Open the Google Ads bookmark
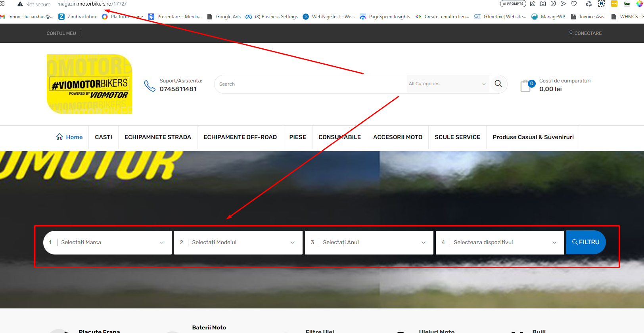Image resolution: width=644 pixels, height=333 pixels. pos(224,17)
